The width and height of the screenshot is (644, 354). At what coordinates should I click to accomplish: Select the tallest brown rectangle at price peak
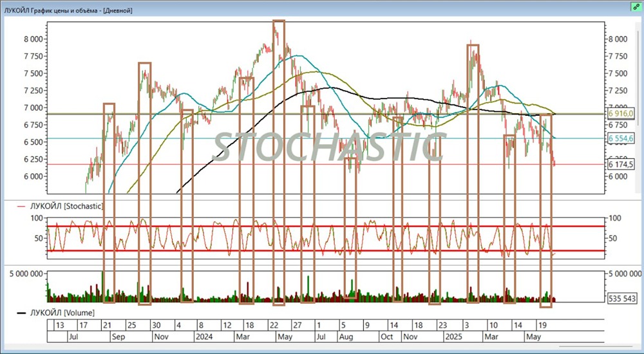click(279, 161)
